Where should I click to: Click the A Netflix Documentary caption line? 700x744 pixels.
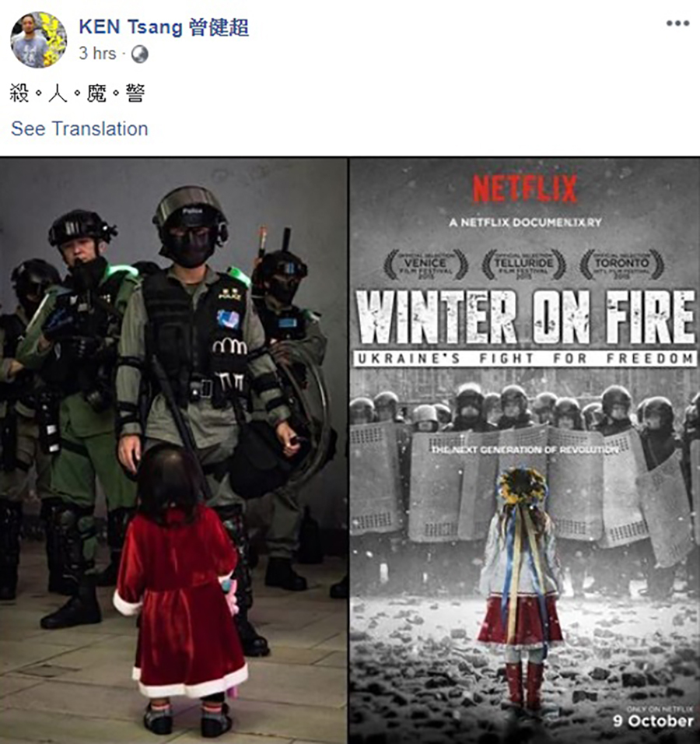pos(525,222)
